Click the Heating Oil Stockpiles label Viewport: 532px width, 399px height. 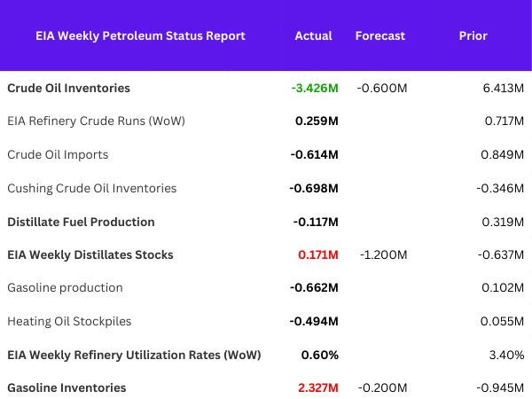coord(69,321)
